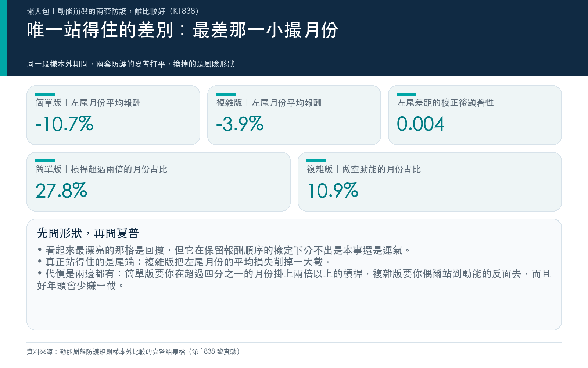Click the footer source line 資料來源

[133, 352]
